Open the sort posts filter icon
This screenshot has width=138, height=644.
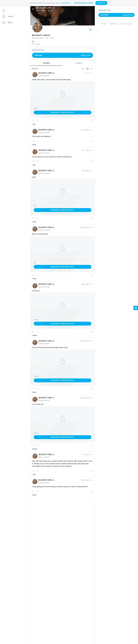[x=92, y=69]
